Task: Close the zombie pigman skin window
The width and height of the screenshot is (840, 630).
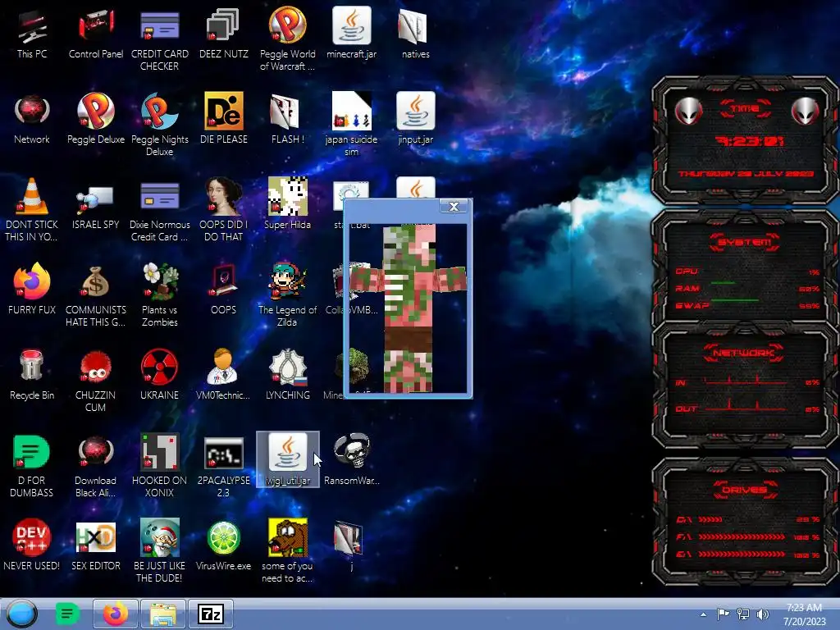Action: [x=454, y=206]
